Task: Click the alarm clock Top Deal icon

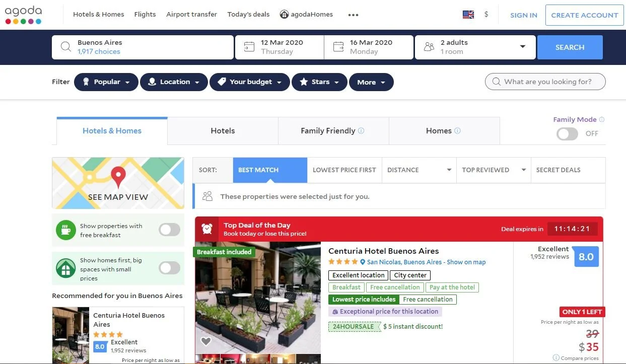Action: tap(207, 229)
